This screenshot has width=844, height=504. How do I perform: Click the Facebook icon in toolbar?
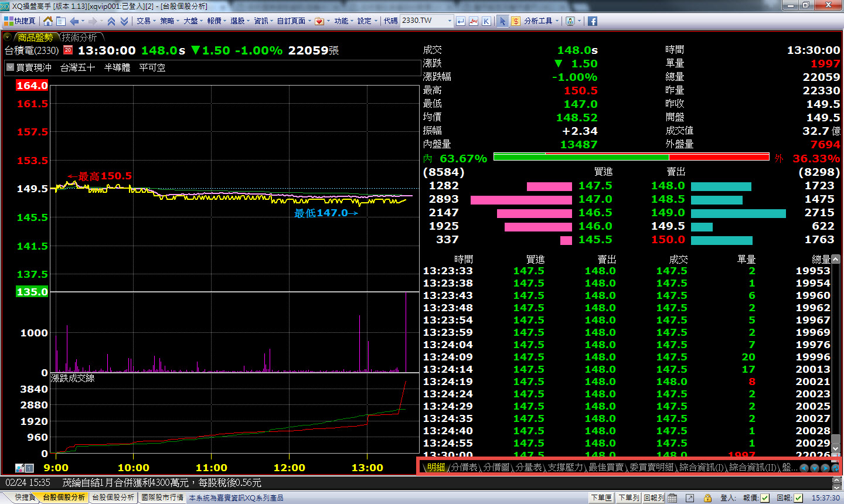coord(593,21)
